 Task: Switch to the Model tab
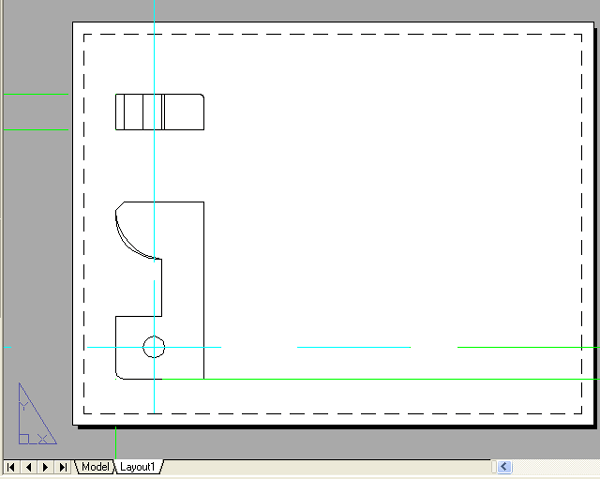(x=96, y=467)
